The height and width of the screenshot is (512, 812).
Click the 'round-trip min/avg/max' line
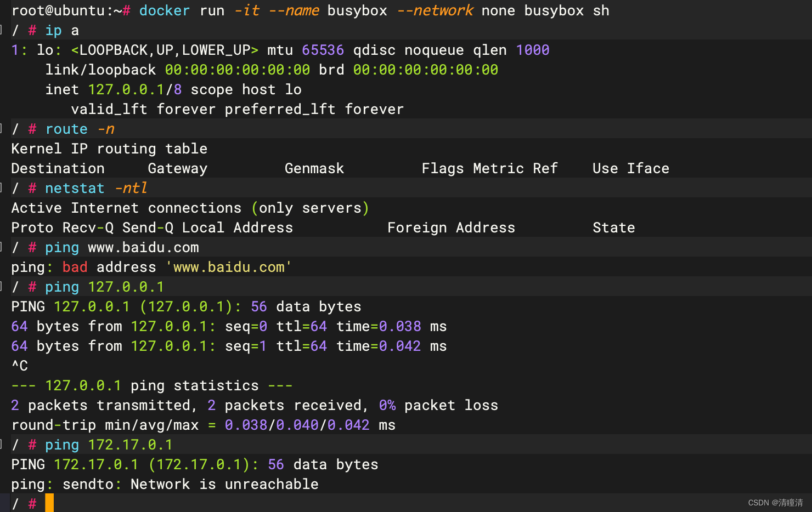pyautogui.click(x=204, y=425)
